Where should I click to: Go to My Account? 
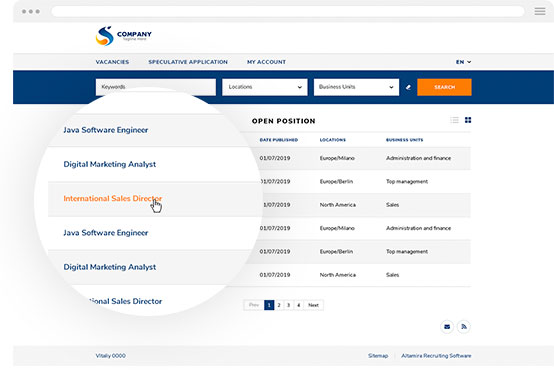point(266,62)
